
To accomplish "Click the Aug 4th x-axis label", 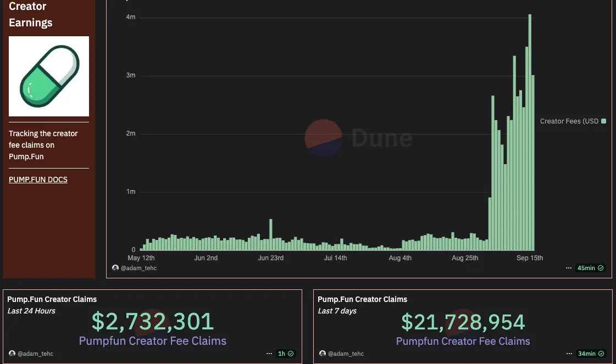I will tap(400, 258).
